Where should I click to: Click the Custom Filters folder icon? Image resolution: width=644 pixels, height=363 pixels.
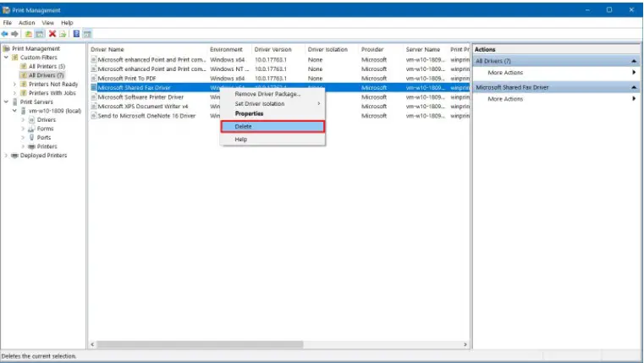click(15, 58)
